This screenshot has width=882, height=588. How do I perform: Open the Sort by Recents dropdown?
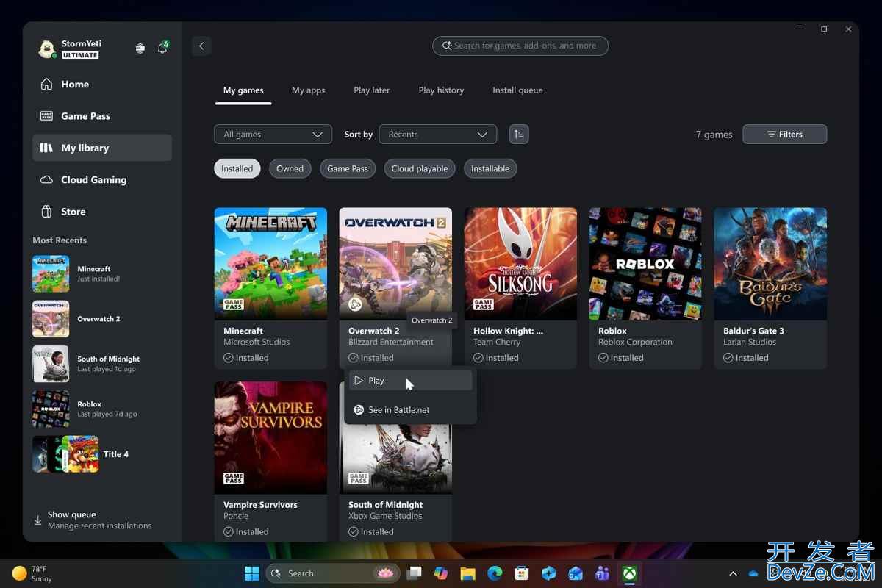437,135
